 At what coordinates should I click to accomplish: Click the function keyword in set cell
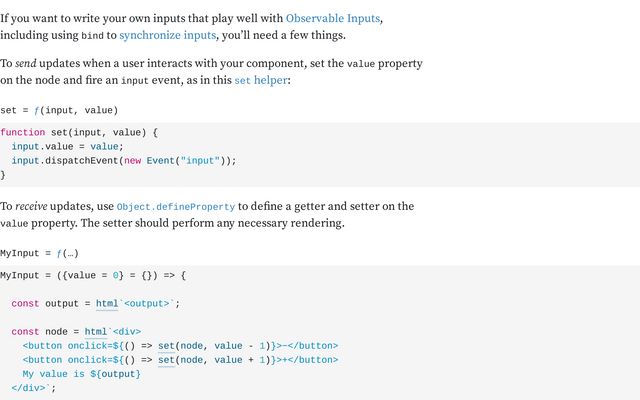[23, 132]
